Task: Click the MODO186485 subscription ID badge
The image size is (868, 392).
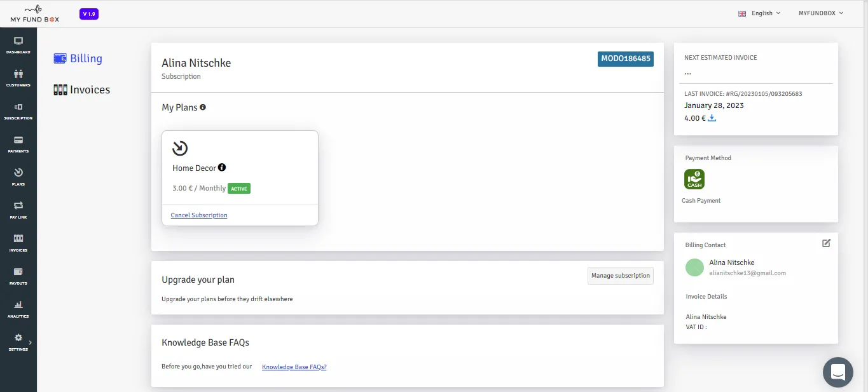Action: click(x=626, y=58)
